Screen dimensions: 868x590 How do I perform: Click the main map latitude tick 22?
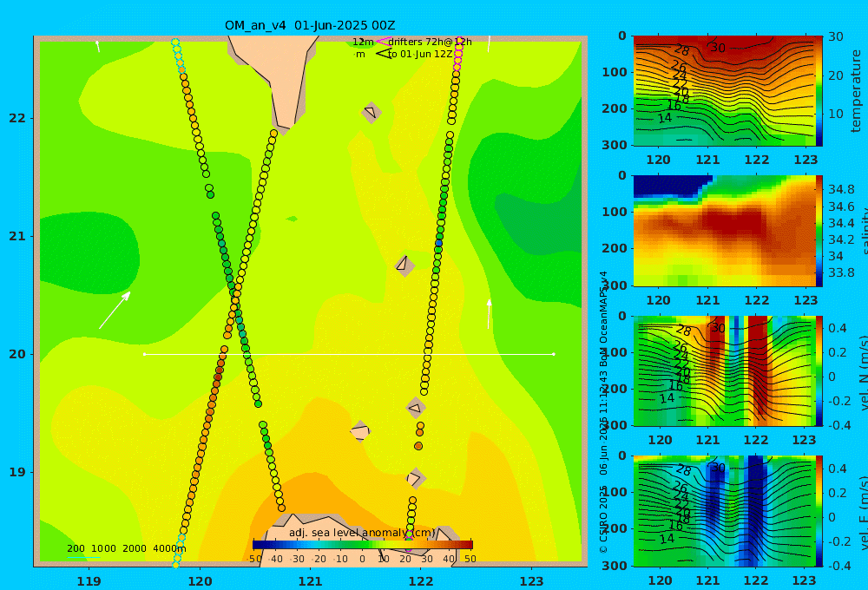pos(17,118)
